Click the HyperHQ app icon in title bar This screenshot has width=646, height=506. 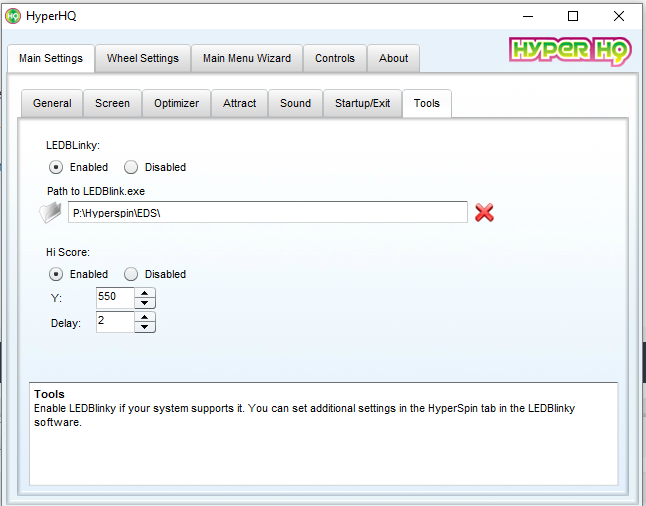13,16
